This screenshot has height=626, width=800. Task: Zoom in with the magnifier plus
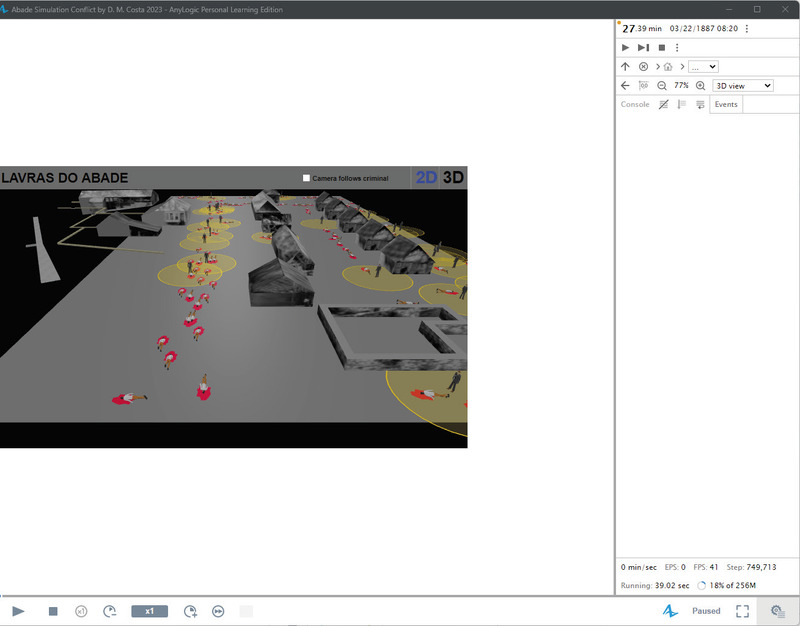(x=701, y=86)
